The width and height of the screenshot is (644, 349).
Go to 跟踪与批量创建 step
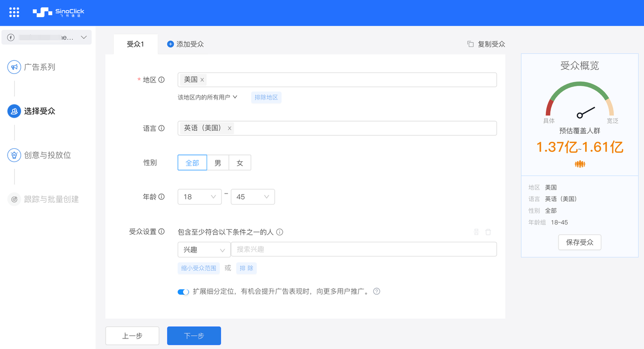pyautogui.click(x=51, y=199)
